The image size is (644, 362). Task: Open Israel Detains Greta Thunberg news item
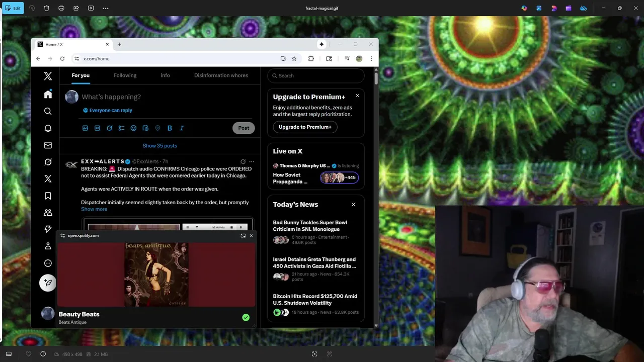tap(315, 270)
